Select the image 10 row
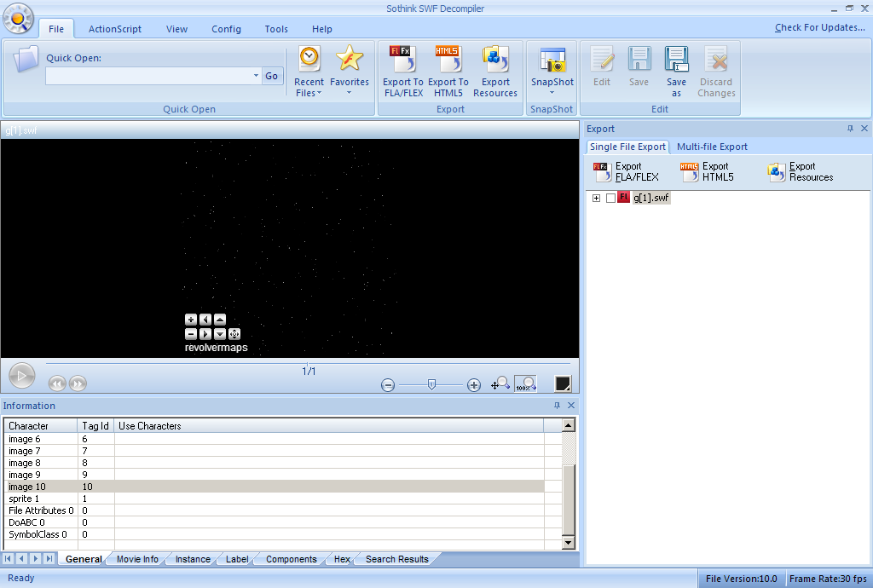 point(274,487)
